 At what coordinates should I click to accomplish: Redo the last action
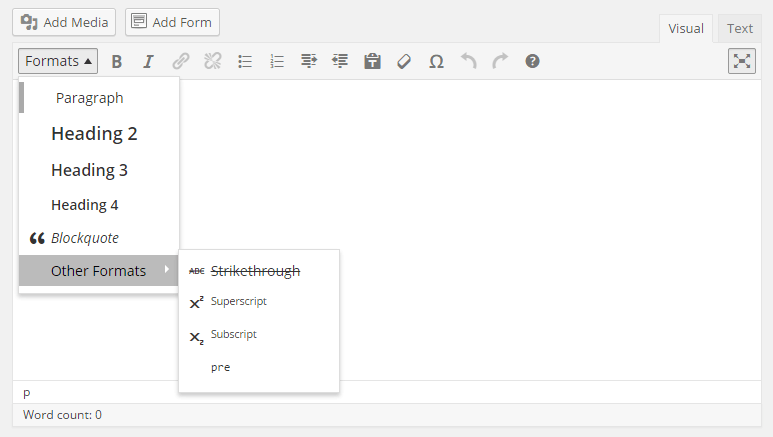(500, 61)
